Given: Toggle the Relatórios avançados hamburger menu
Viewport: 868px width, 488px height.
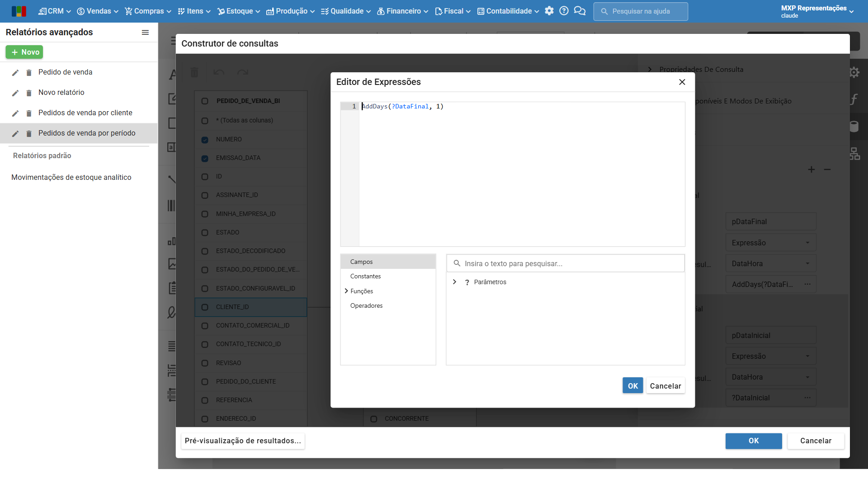Looking at the screenshot, I should (x=145, y=33).
